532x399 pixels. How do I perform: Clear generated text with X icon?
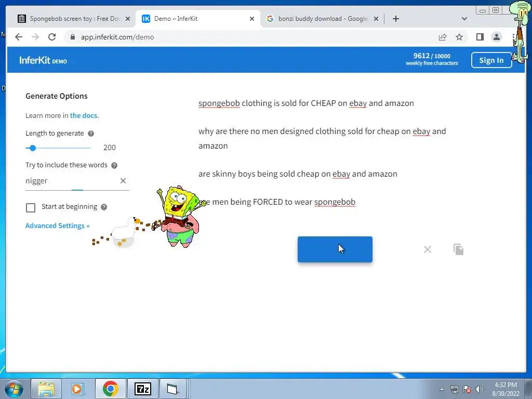428,249
